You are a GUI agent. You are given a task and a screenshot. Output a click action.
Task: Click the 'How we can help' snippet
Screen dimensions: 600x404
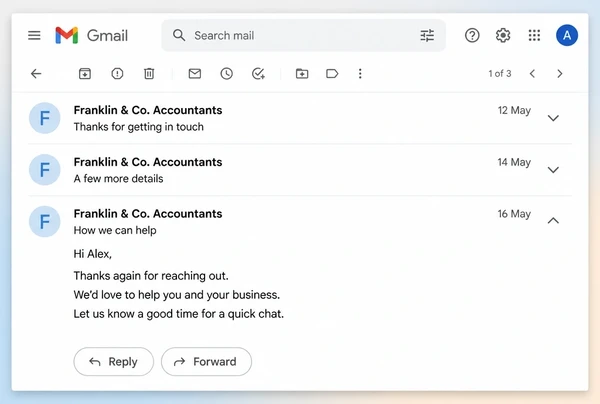point(115,230)
